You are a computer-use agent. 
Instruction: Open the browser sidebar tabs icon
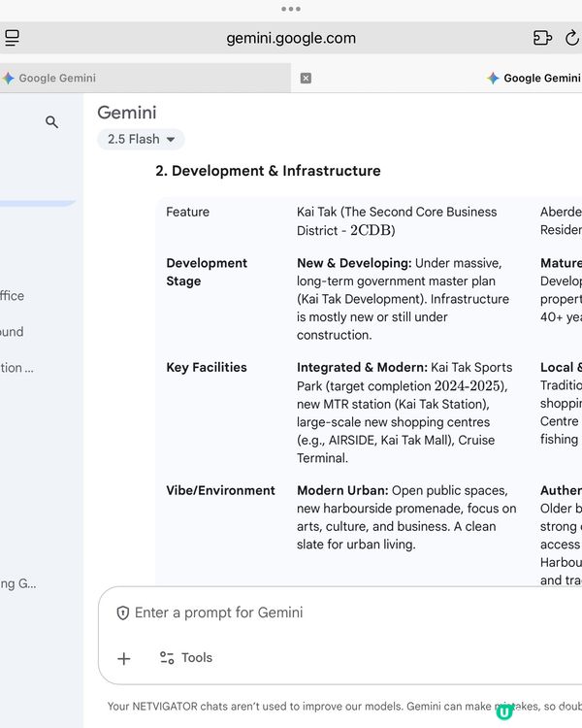(x=12, y=38)
